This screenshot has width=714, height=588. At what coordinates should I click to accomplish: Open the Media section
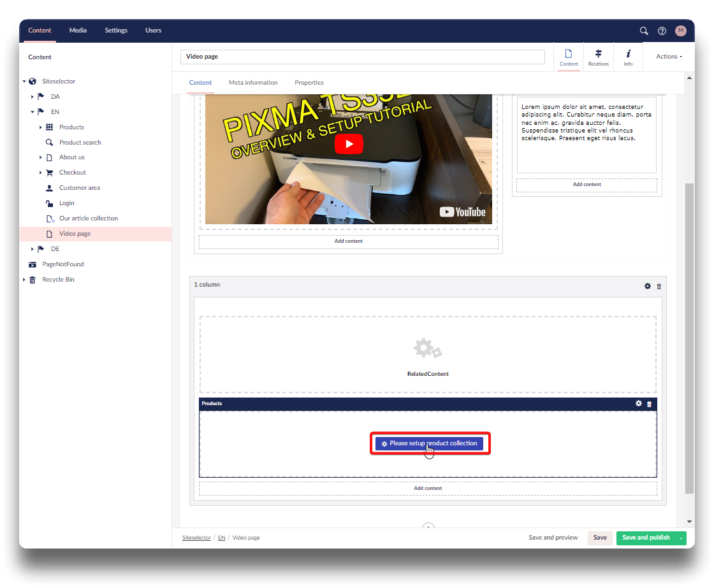point(78,31)
